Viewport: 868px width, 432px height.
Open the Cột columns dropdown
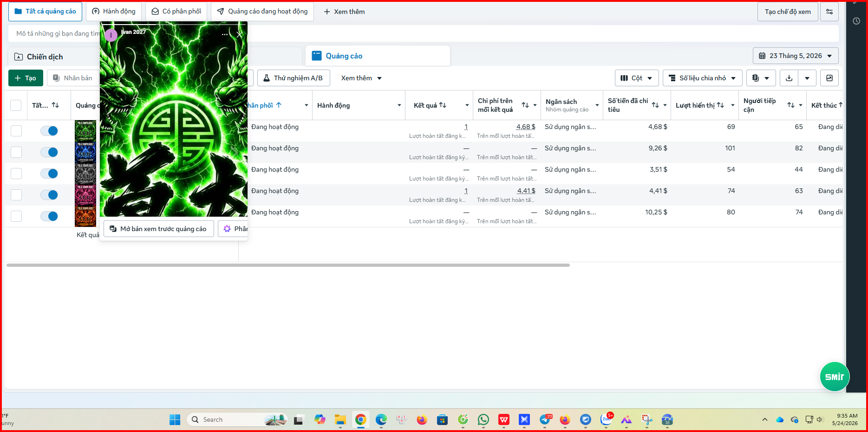pyautogui.click(x=637, y=78)
